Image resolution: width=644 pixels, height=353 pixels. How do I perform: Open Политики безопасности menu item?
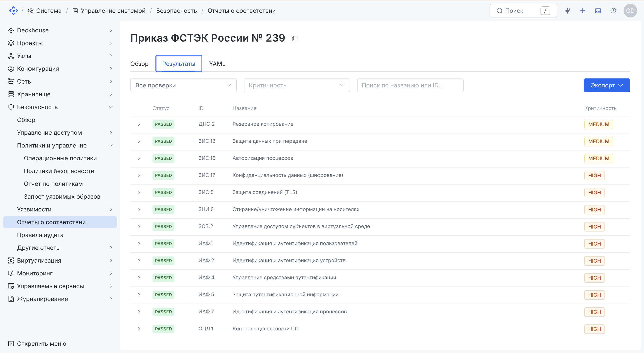pyautogui.click(x=59, y=171)
